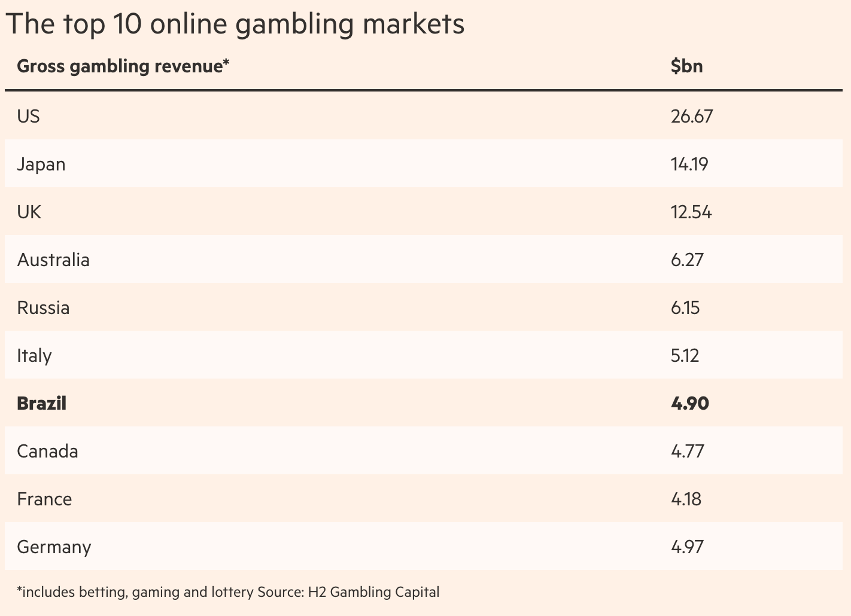The height and width of the screenshot is (616, 851).
Task: Click the 26.67 revenue value
Action: click(x=692, y=116)
